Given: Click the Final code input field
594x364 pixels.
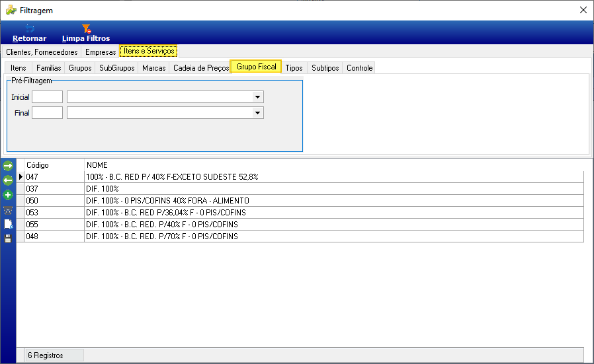Looking at the screenshot, I should click(x=48, y=113).
